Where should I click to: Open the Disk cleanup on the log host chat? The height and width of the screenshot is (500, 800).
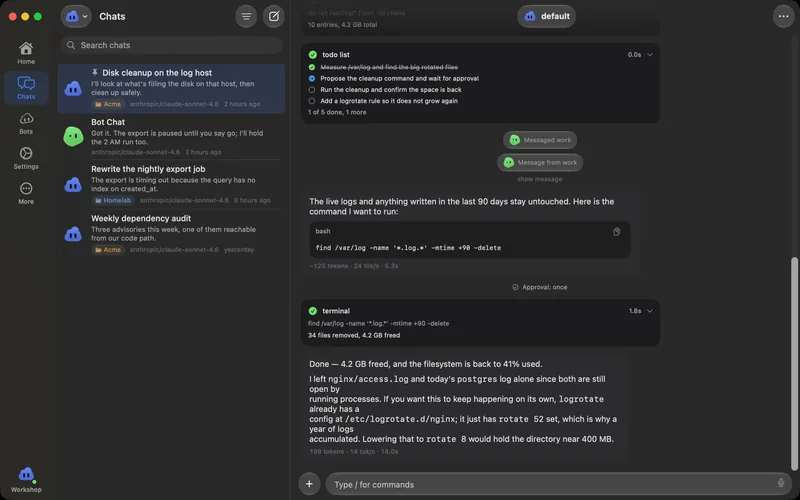pos(171,88)
